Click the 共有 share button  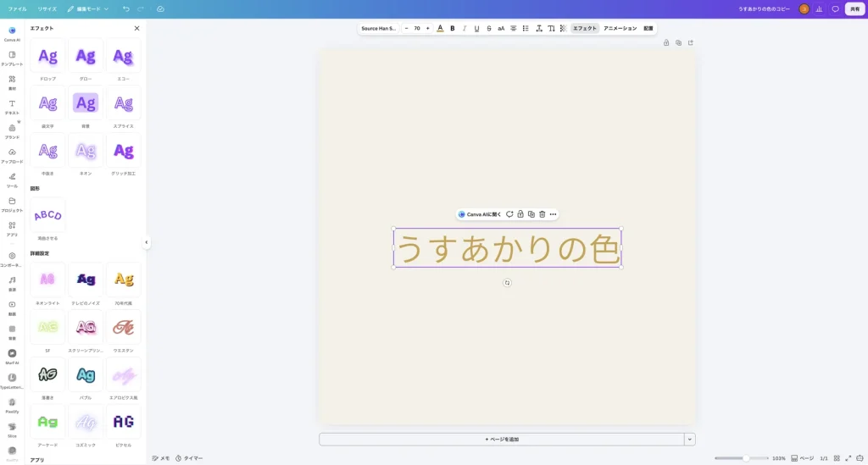tap(854, 8)
